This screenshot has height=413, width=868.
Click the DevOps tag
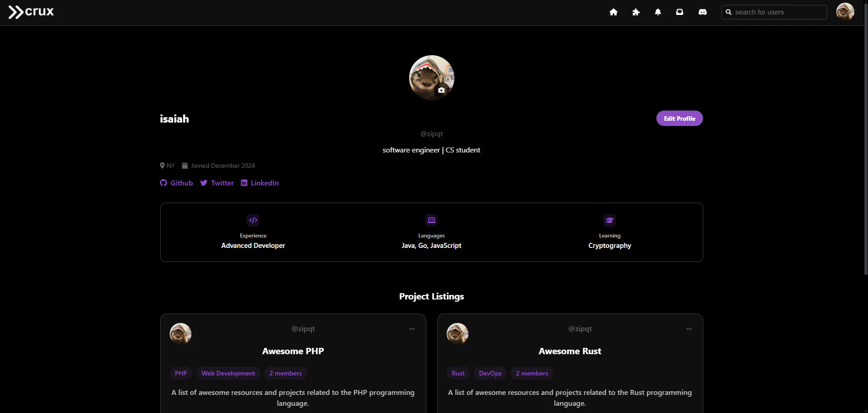coord(490,373)
